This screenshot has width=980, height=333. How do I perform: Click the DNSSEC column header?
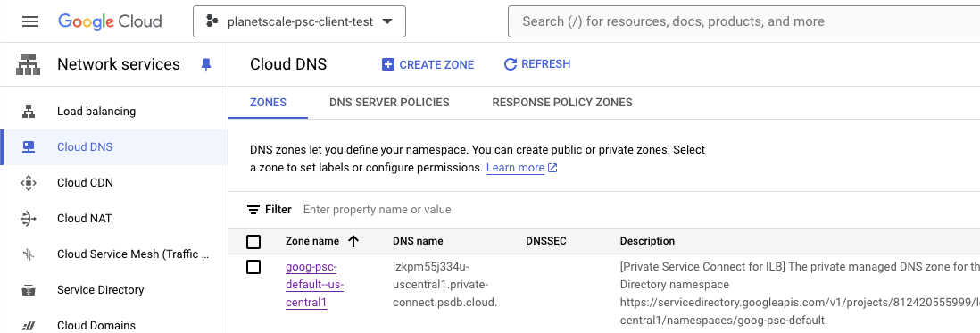click(546, 241)
